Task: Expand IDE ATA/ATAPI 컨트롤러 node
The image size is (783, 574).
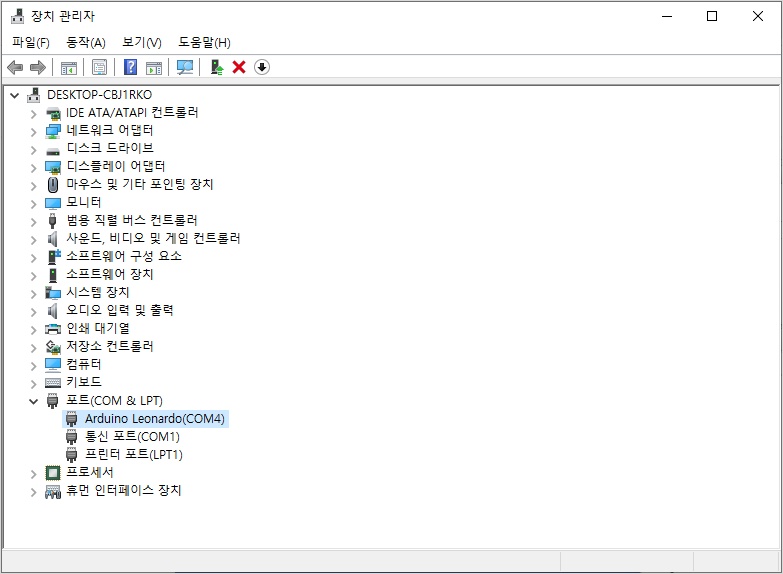Action: (33, 114)
